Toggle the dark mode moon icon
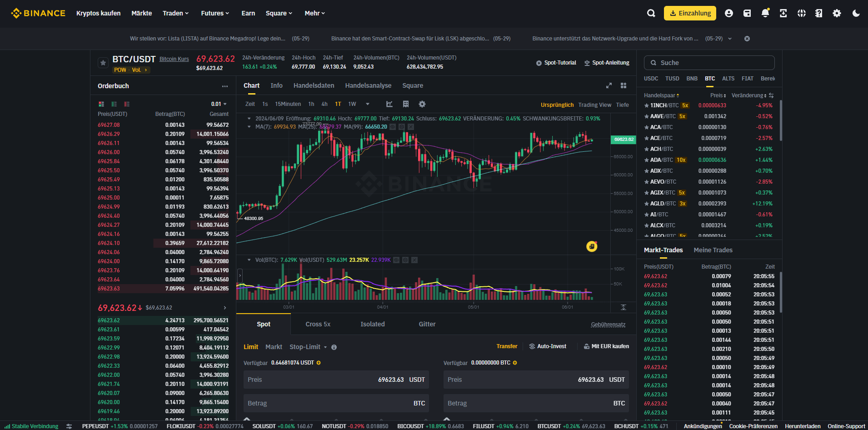 click(x=856, y=13)
